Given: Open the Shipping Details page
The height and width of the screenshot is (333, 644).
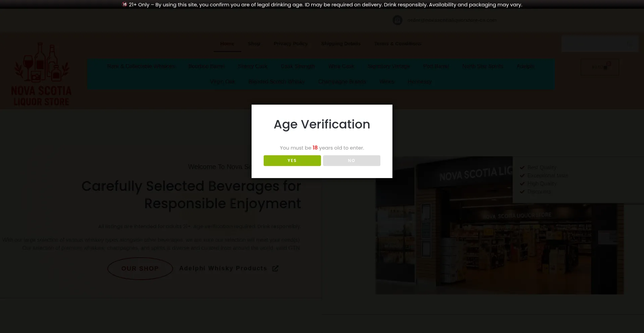Looking at the screenshot, I should pos(341,44).
